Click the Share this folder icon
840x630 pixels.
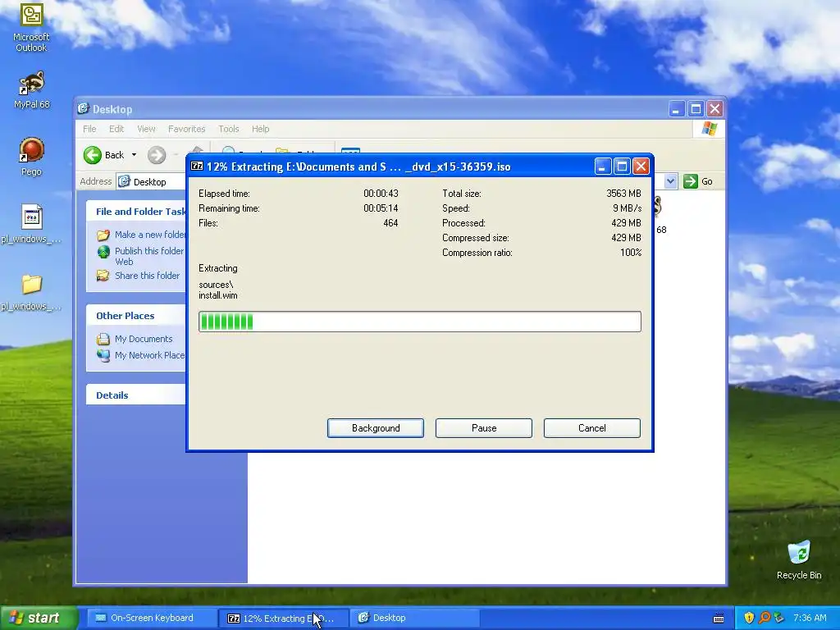(x=103, y=276)
